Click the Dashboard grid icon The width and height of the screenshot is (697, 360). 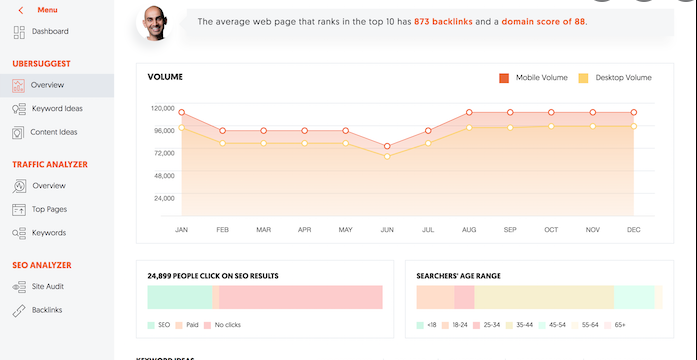(x=19, y=32)
